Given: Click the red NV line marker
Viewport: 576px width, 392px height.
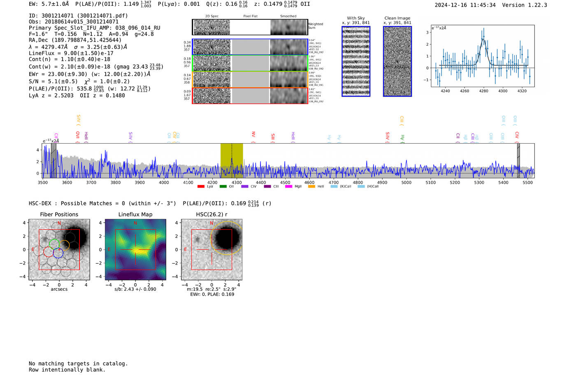Looking at the screenshot, I should point(253,137).
